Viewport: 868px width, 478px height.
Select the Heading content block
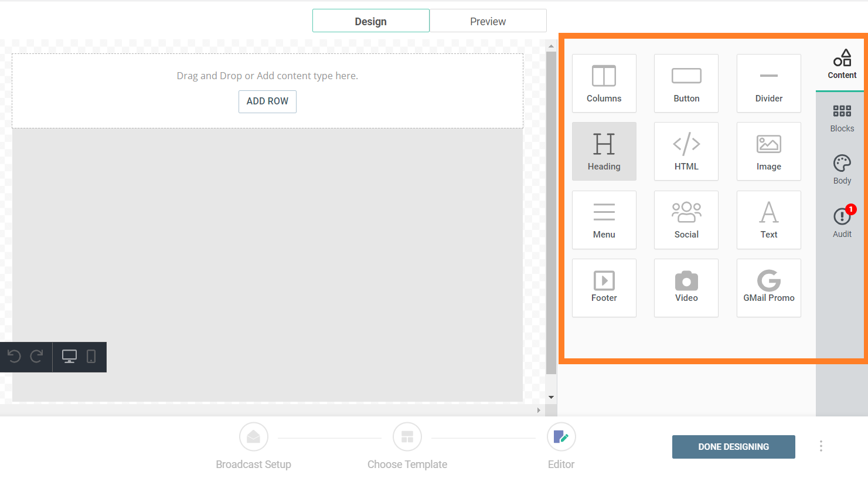click(x=604, y=151)
